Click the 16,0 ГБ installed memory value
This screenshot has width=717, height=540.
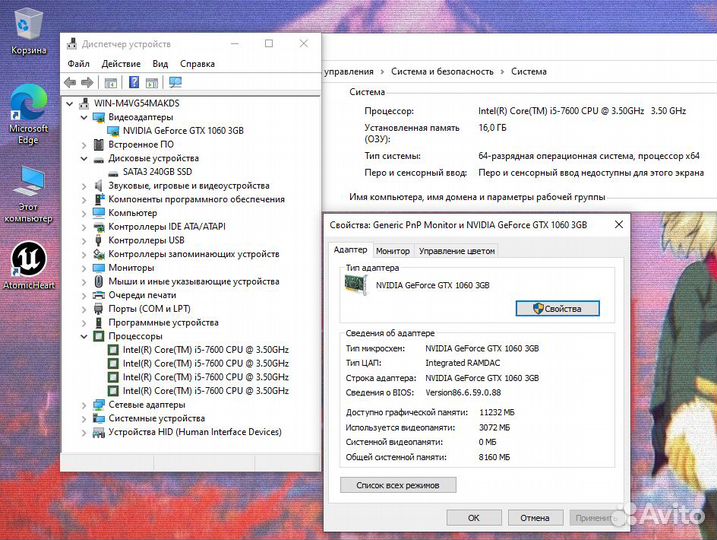point(492,128)
